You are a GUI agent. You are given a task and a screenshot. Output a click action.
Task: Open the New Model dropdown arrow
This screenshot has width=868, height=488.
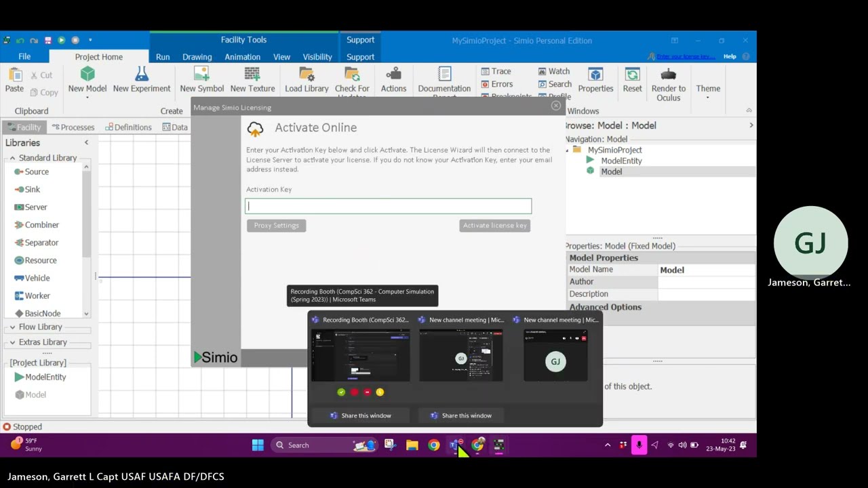tap(87, 98)
